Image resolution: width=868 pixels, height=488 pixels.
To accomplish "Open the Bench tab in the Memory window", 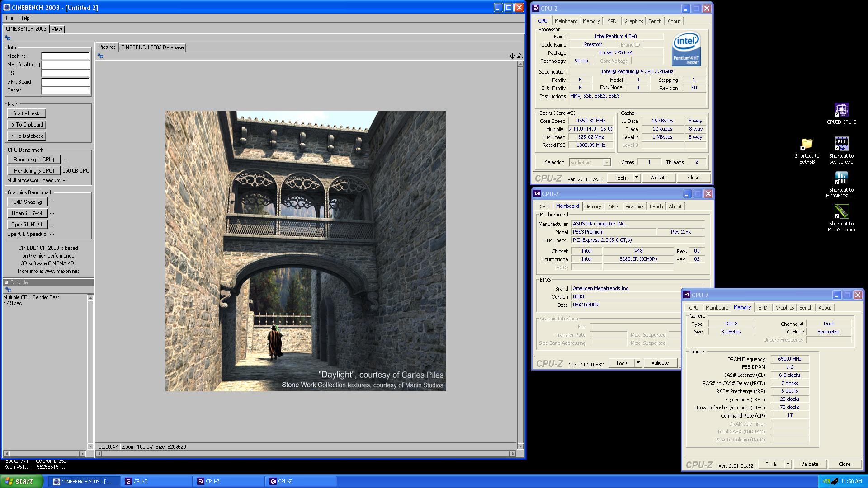I will click(806, 308).
